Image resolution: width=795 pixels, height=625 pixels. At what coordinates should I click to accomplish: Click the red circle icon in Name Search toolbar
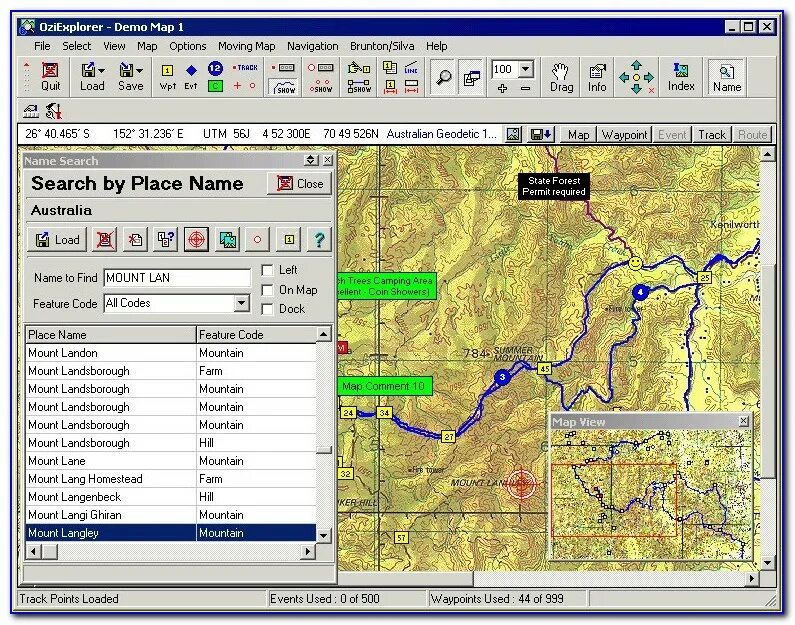[x=258, y=239]
